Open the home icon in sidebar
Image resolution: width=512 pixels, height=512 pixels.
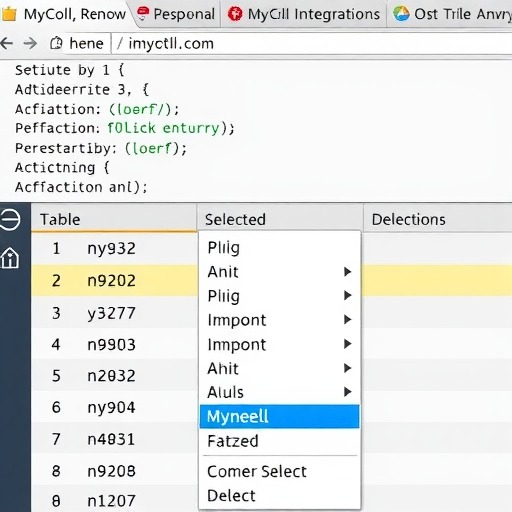(x=10, y=258)
